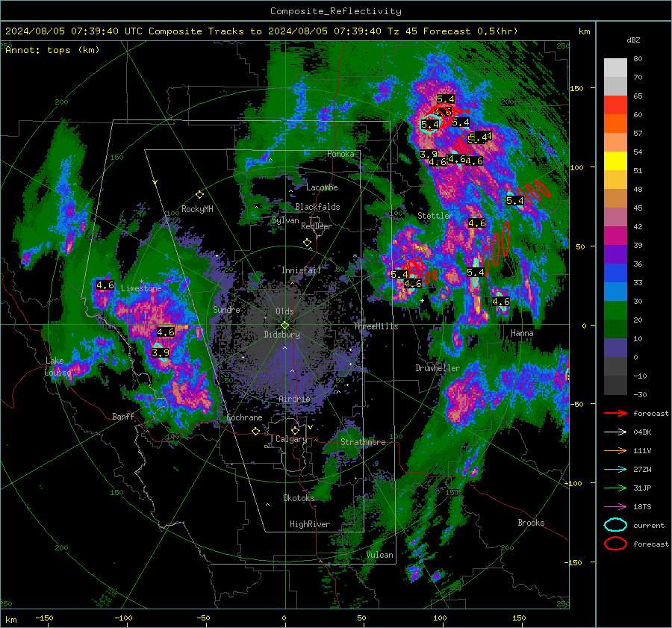Select the Blackfalds map label
This screenshot has width=672, height=628.
(317, 207)
